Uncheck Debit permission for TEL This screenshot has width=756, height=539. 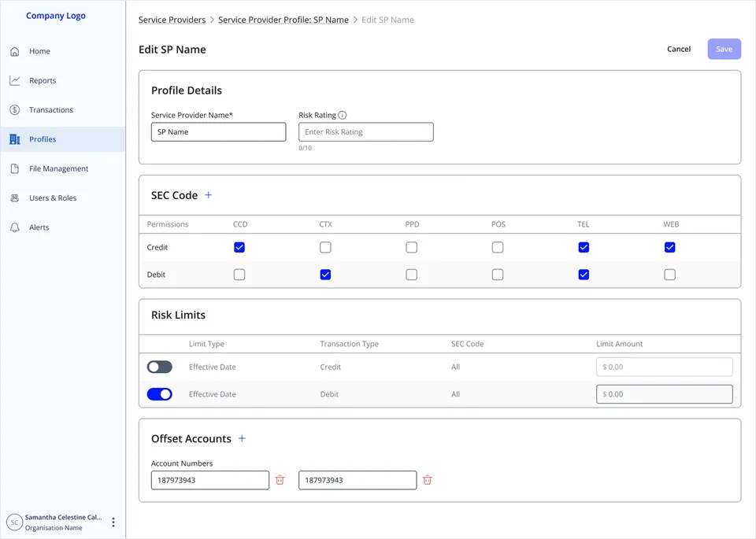(584, 275)
